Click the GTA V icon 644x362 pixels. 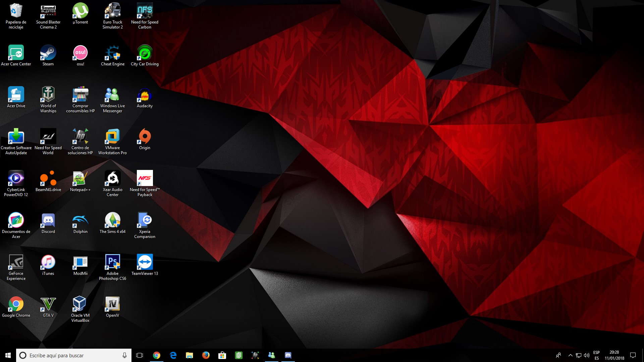tap(48, 307)
